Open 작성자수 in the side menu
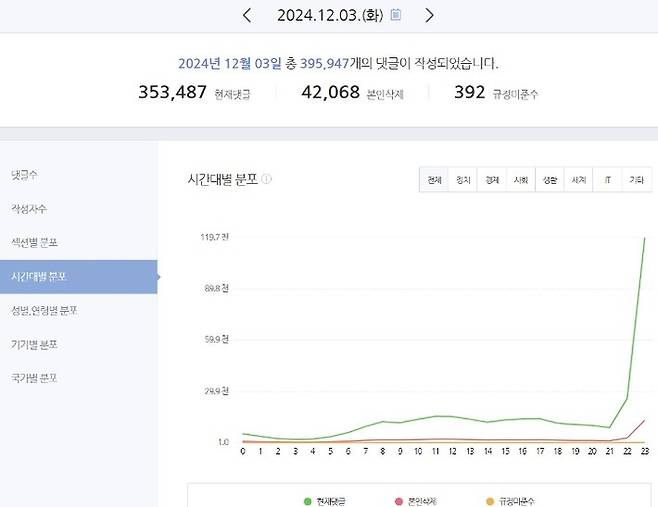Image resolution: width=658 pixels, height=507 pixels. [x=29, y=209]
